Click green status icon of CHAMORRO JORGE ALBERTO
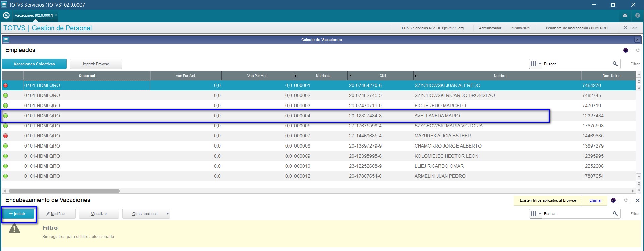Image resolution: width=644 pixels, height=251 pixels. [x=6, y=146]
